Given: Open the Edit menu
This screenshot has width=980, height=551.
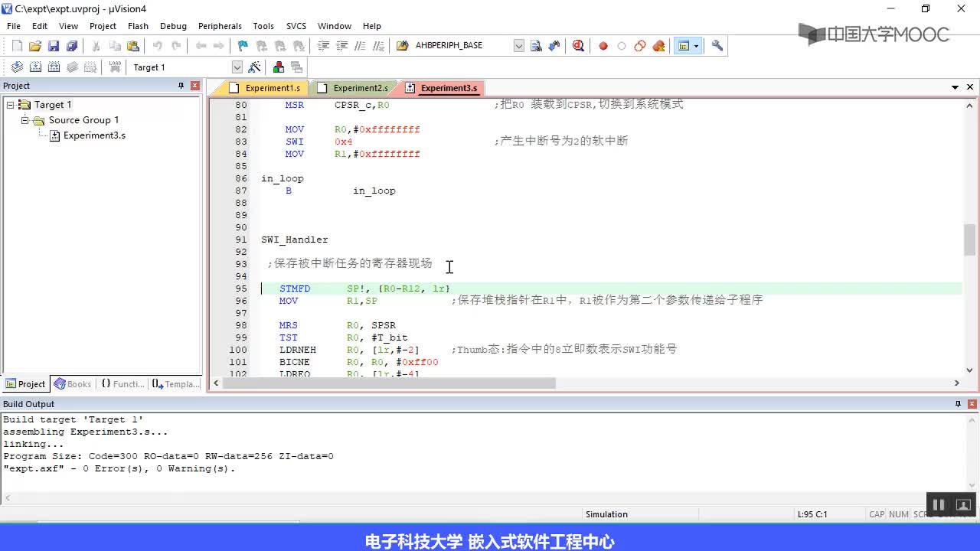Looking at the screenshot, I should tap(40, 26).
